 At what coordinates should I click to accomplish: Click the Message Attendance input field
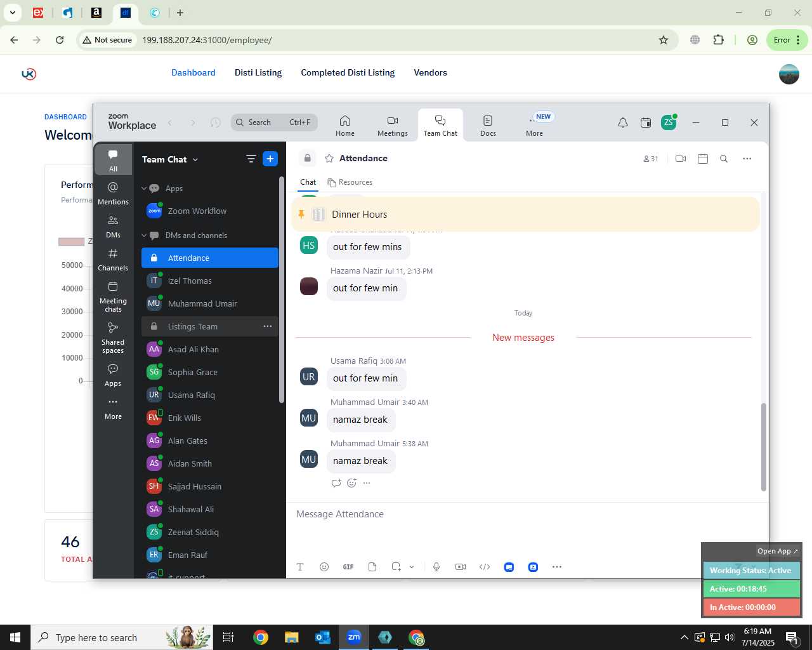[527, 514]
